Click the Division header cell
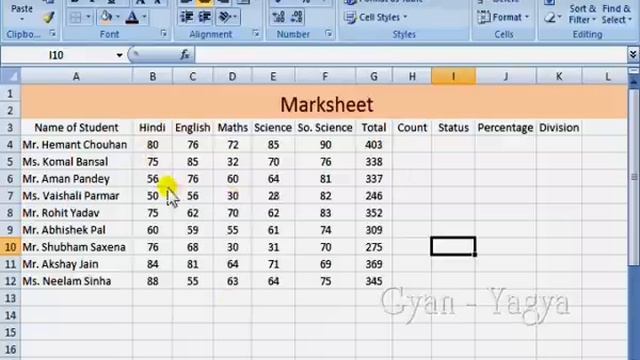The width and height of the screenshot is (640, 360). [x=559, y=128]
